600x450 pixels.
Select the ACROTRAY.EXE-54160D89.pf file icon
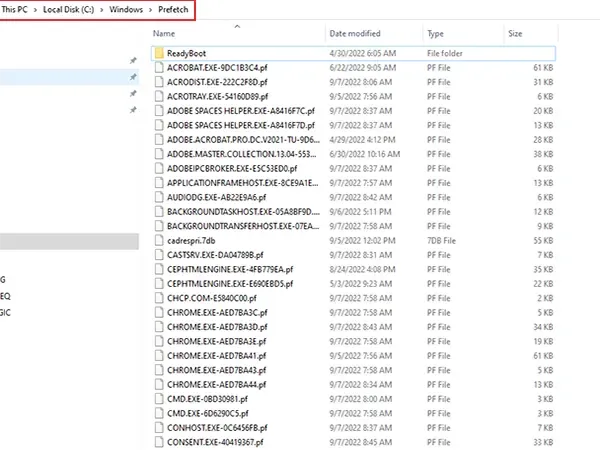tap(159, 96)
